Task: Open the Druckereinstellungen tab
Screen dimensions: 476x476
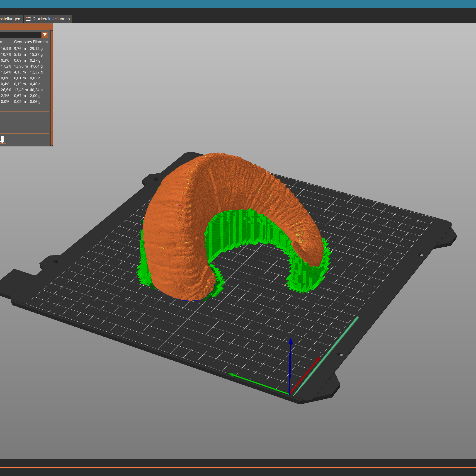Action: (x=51, y=19)
